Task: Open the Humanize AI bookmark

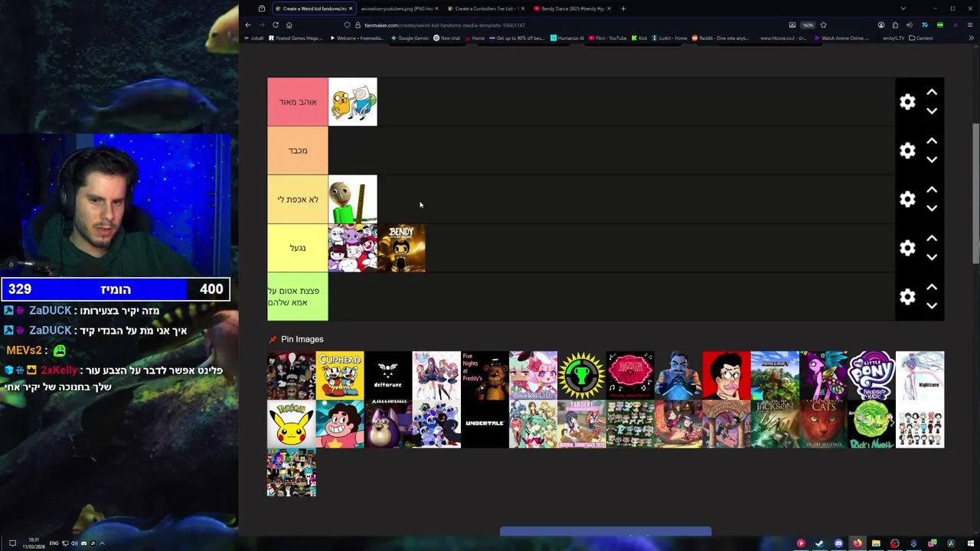Action: coord(567,38)
